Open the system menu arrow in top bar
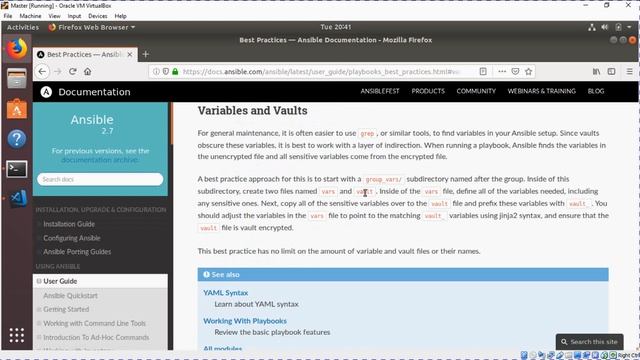Screen dimensions: 640x360 coord(629,27)
